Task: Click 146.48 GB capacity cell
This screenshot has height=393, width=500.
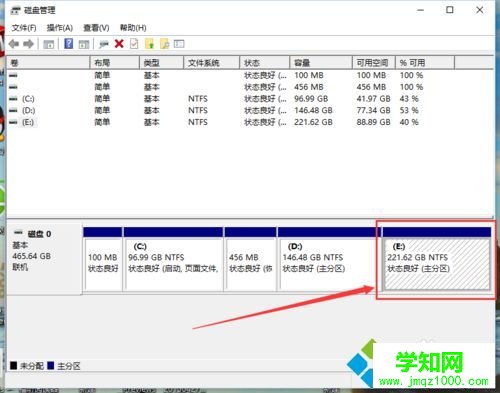Action: click(x=313, y=110)
